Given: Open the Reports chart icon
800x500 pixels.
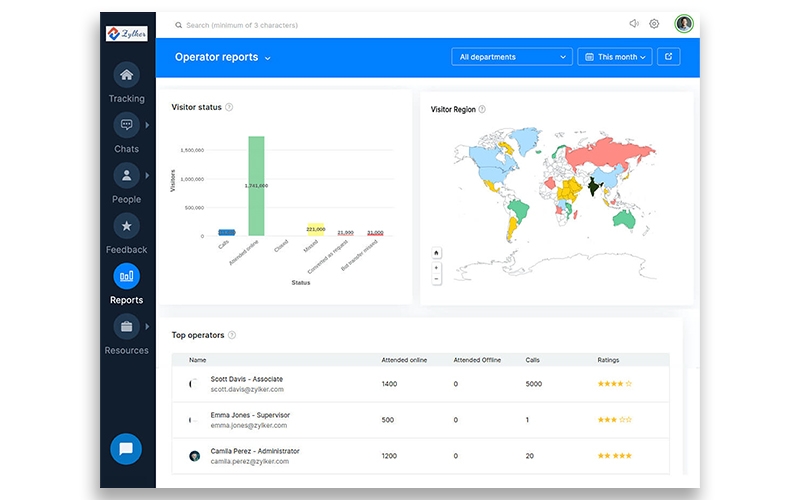Looking at the screenshot, I should [x=127, y=276].
